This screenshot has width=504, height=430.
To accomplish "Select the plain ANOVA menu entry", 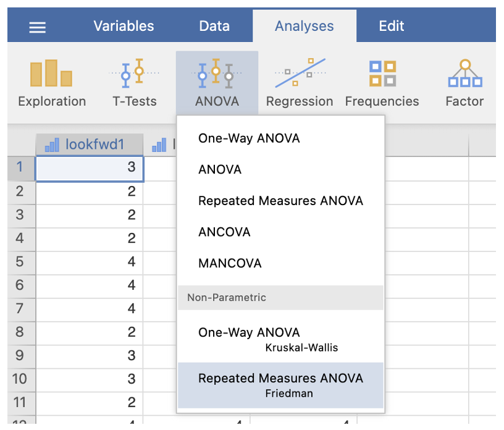I will pos(220,169).
